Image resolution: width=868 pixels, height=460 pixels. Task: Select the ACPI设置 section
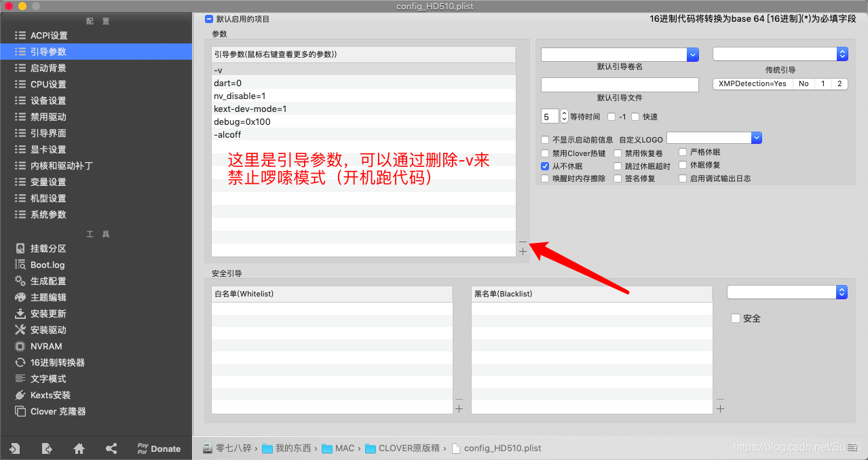[96, 35]
